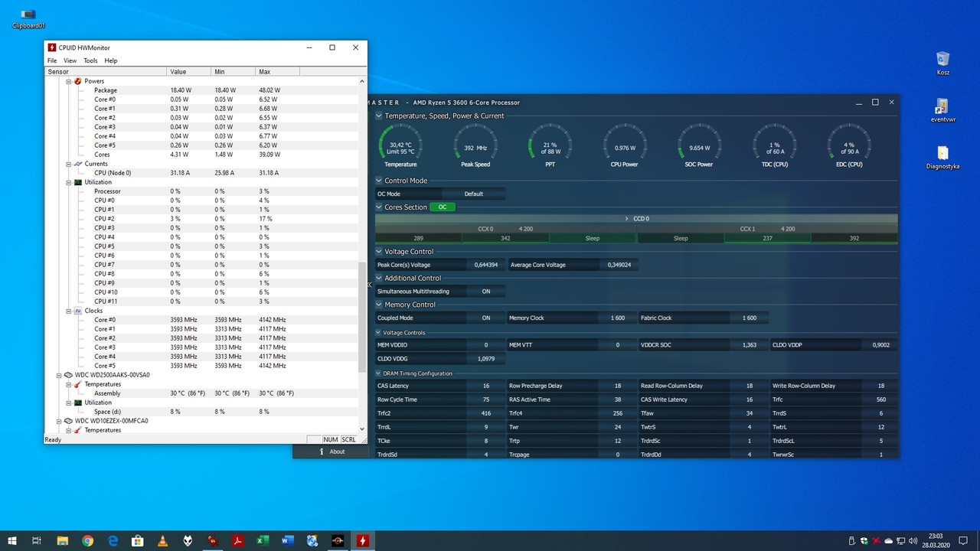This screenshot has width=980, height=551.
Task: Collapse the Memory Control section
Action: (x=378, y=305)
